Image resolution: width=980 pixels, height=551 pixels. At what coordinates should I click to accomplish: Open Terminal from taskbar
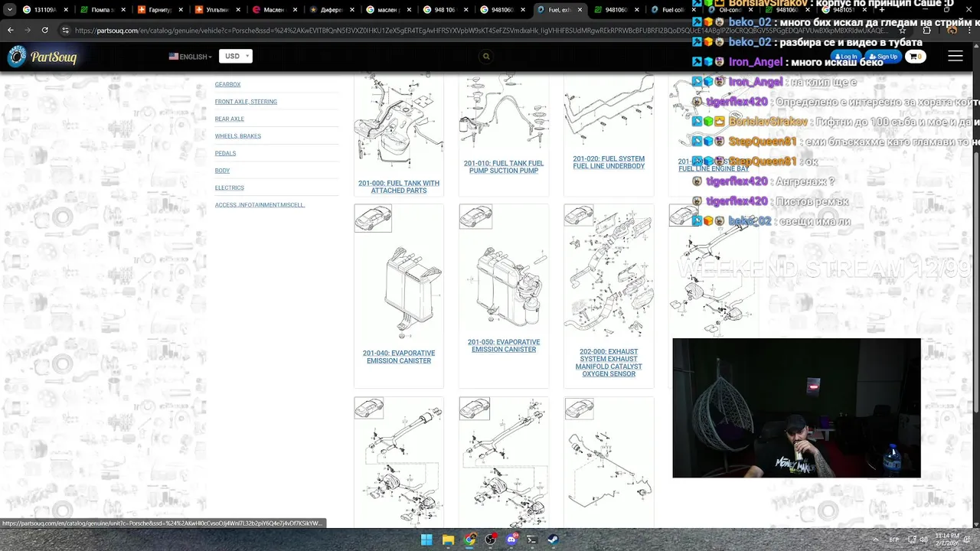pos(532,540)
